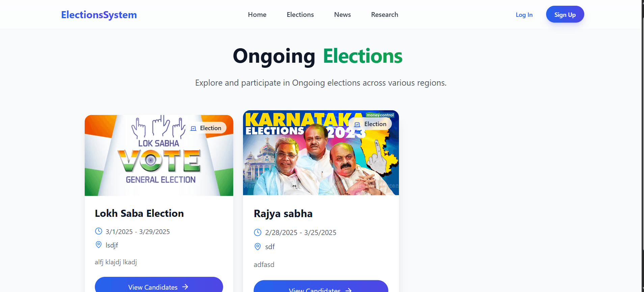The image size is (644, 292).
Task: Click the location pin icon beside lsdjf
Action: click(x=99, y=245)
